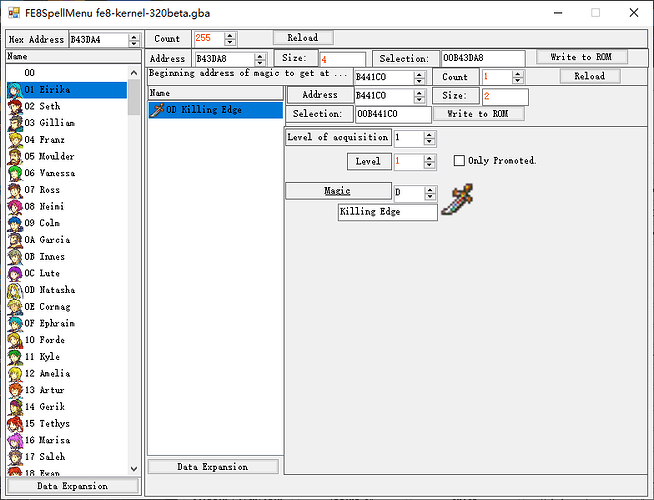Click the Selection field 00B43DA8

pos(483,58)
